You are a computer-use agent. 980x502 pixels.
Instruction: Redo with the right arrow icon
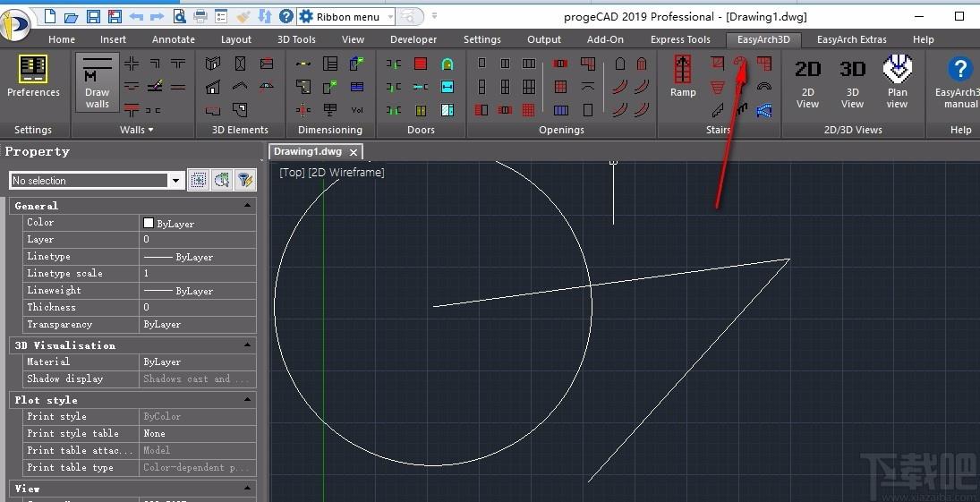point(157,16)
